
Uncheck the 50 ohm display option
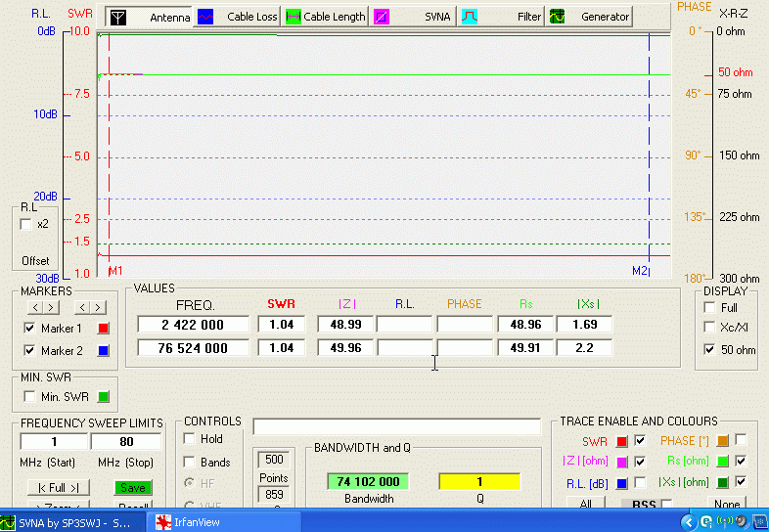point(709,350)
